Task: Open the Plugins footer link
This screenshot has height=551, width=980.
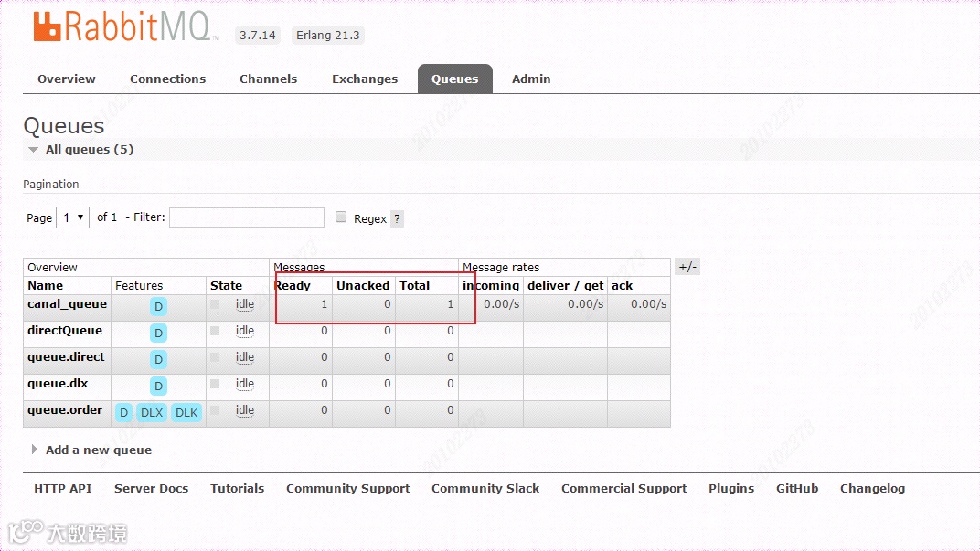Action: 731,489
